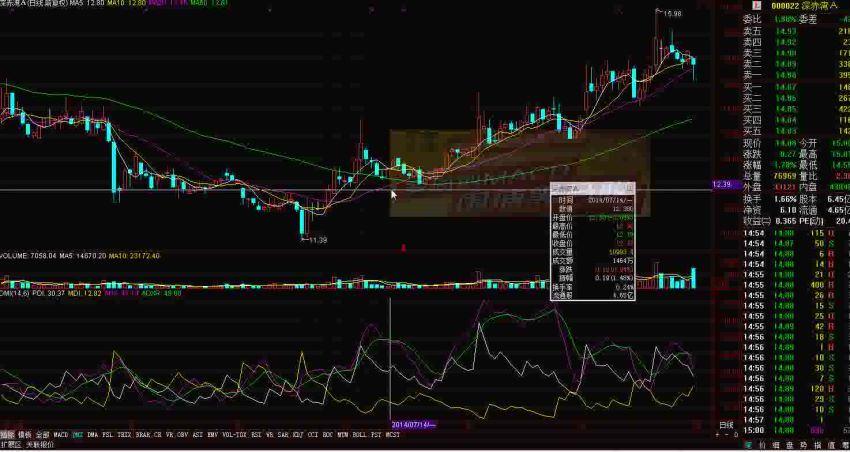Click the 成交量 row in the popup
850x452 pixels.
[593, 252]
